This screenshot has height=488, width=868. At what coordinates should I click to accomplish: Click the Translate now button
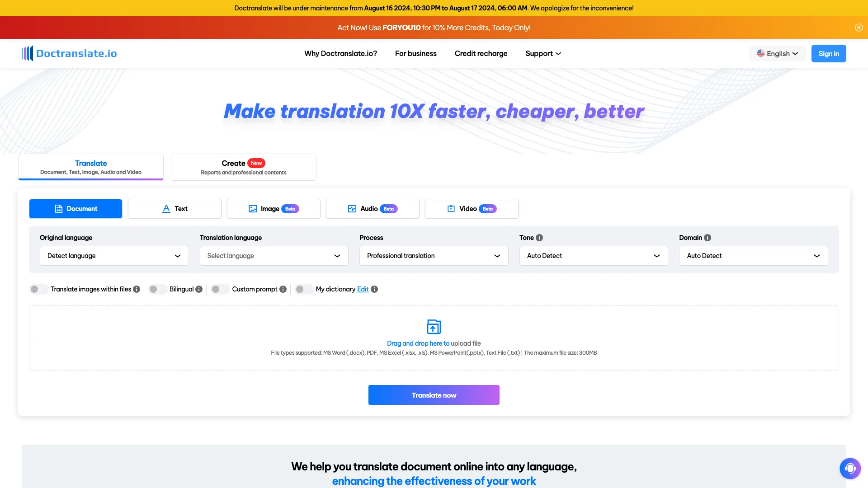pyautogui.click(x=434, y=395)
